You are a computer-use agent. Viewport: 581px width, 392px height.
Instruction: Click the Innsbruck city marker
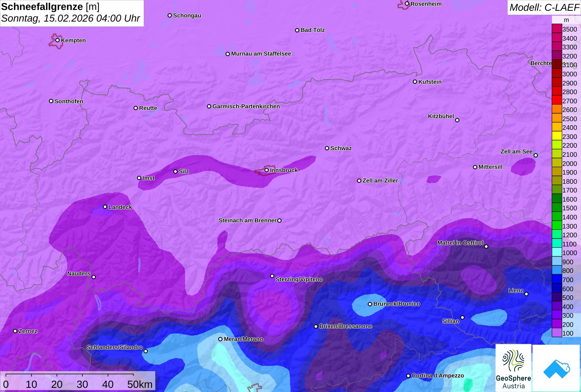[x=267, y=170]
